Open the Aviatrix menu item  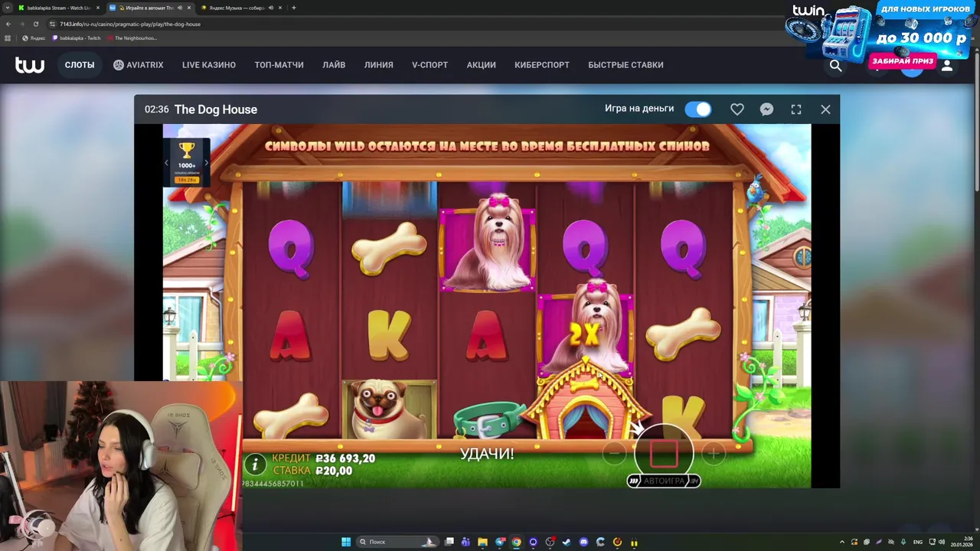coord(139,65)
